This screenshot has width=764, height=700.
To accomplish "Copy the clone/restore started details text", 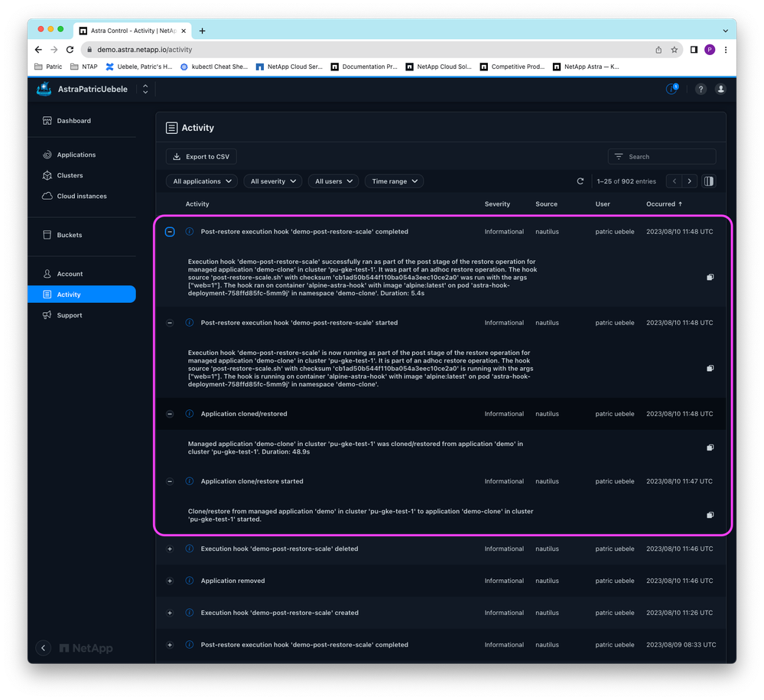I will pyautogui.click(x=710, y=516).
